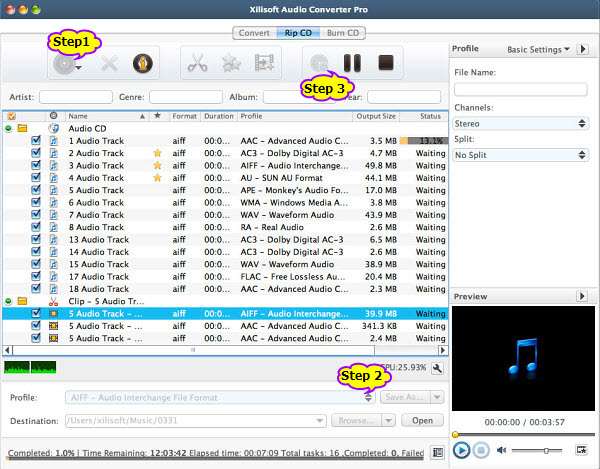Click the scissors icon of the Clip group
600x469 pixels.
point(54,301)
